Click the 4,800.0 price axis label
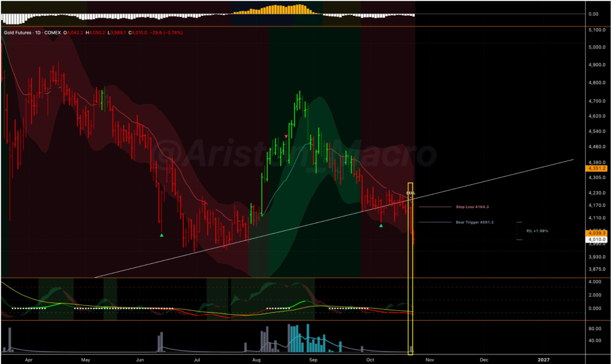This screenshot has width=611, height=364. 597,83
